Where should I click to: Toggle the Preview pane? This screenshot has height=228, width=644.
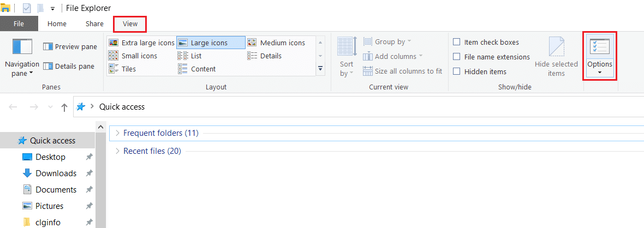tap(70, 46)
